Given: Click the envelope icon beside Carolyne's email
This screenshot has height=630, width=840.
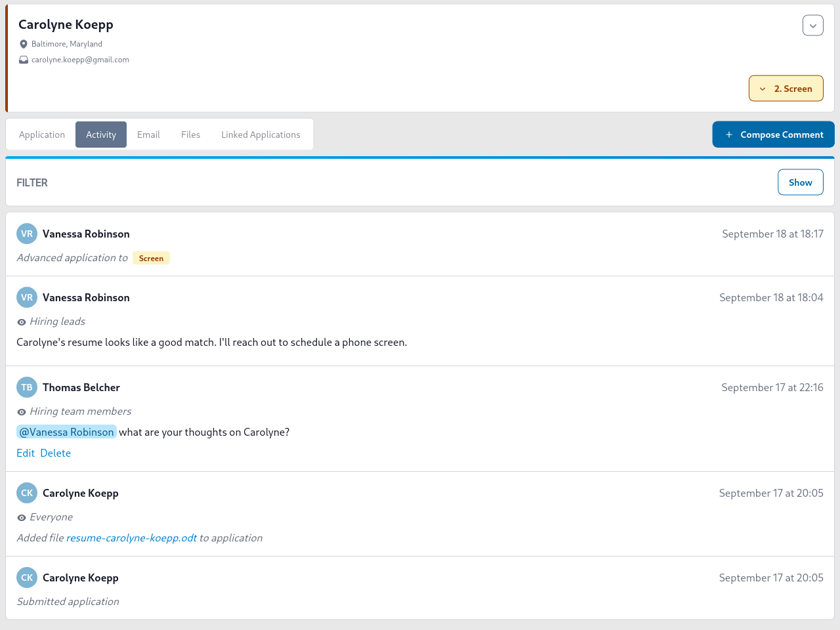Looking at the screenshot, I should [24, 59].
